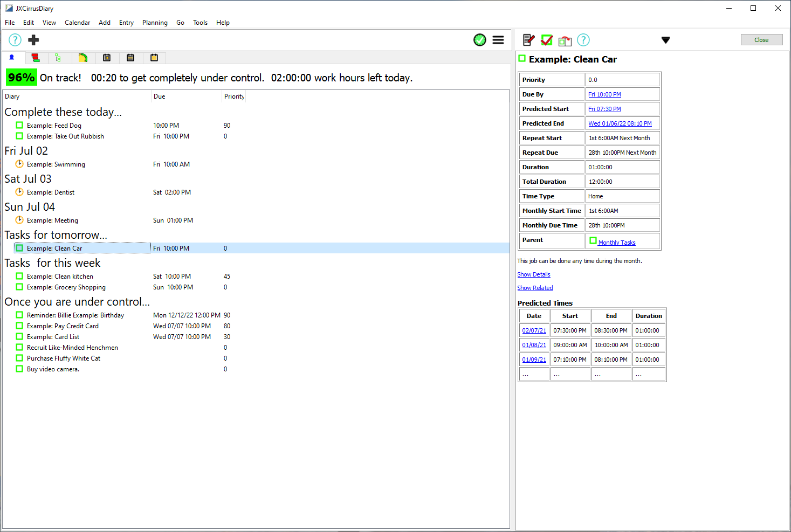Viewport: 791px width, 532px height.
Task: Open the Planning menu
Action: click(x=155, y=23)
